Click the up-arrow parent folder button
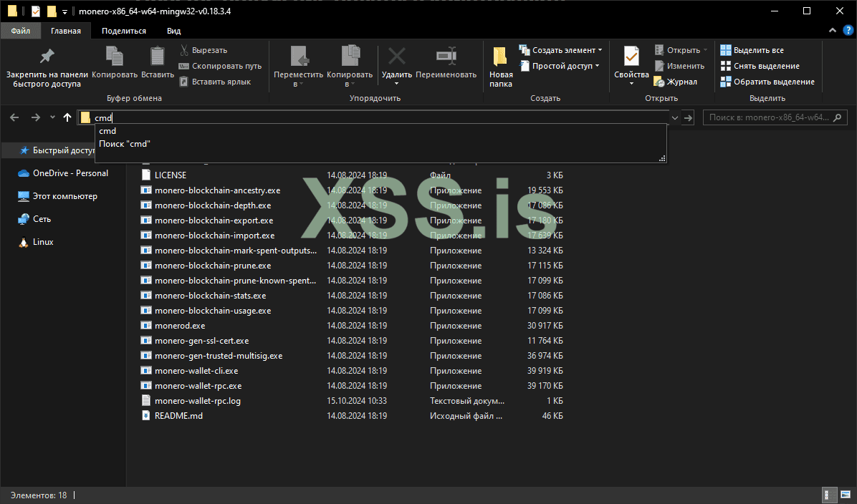 point(67,117)
